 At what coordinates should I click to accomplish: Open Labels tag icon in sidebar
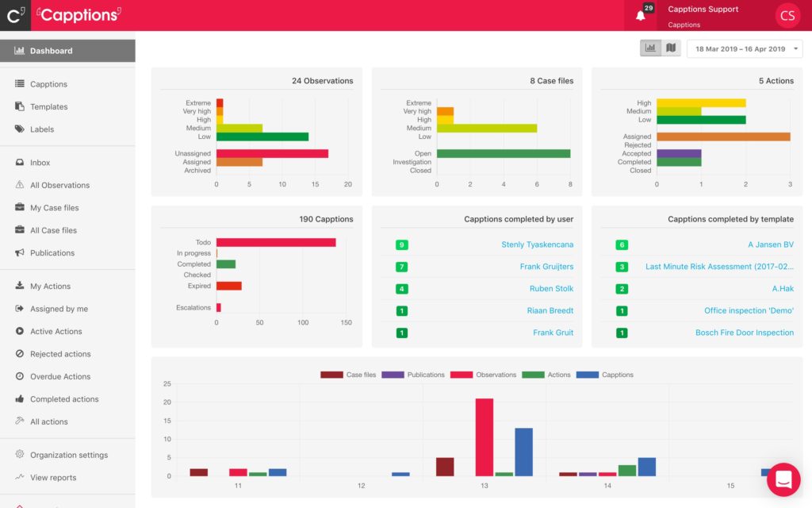pos(20,129)
